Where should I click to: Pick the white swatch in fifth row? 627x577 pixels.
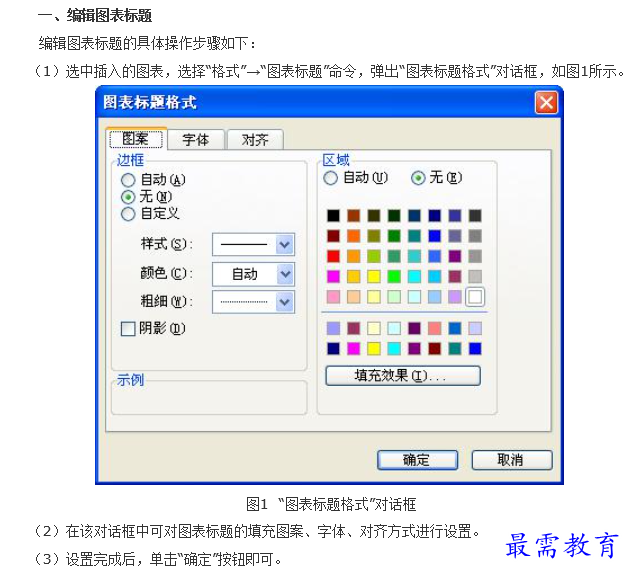click(475, 297)
